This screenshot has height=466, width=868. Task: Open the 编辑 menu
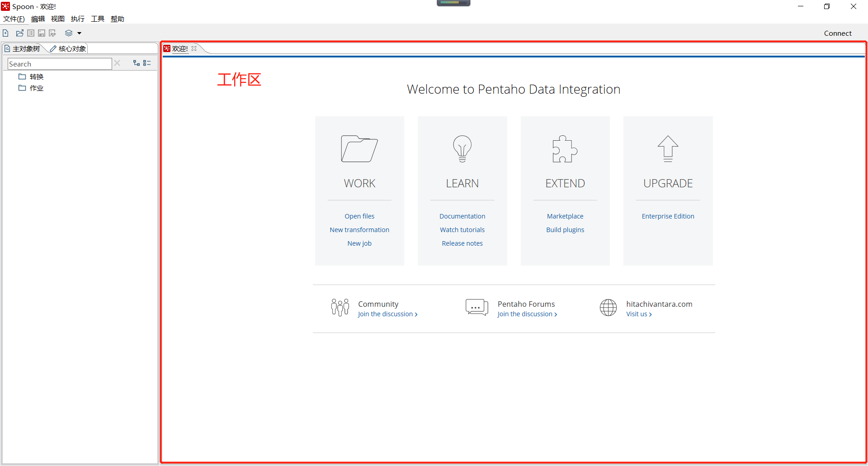coord(38,19)
